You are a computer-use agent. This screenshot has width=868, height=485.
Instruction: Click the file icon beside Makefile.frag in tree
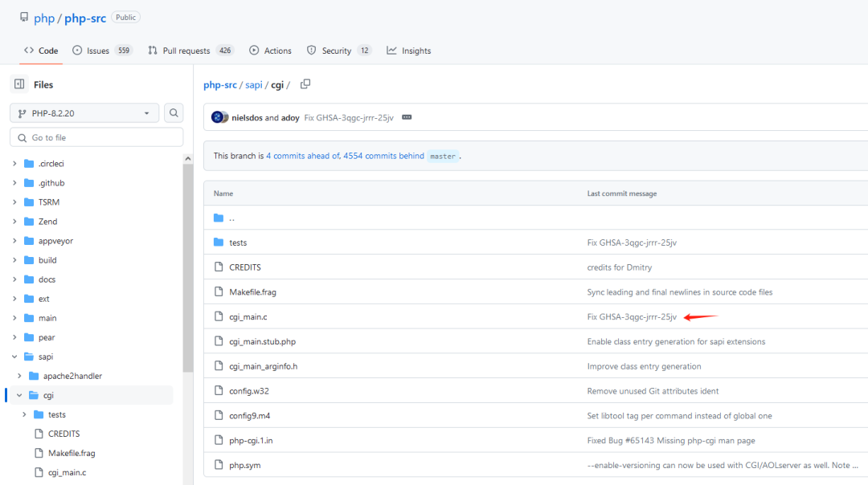click(39, 453)
